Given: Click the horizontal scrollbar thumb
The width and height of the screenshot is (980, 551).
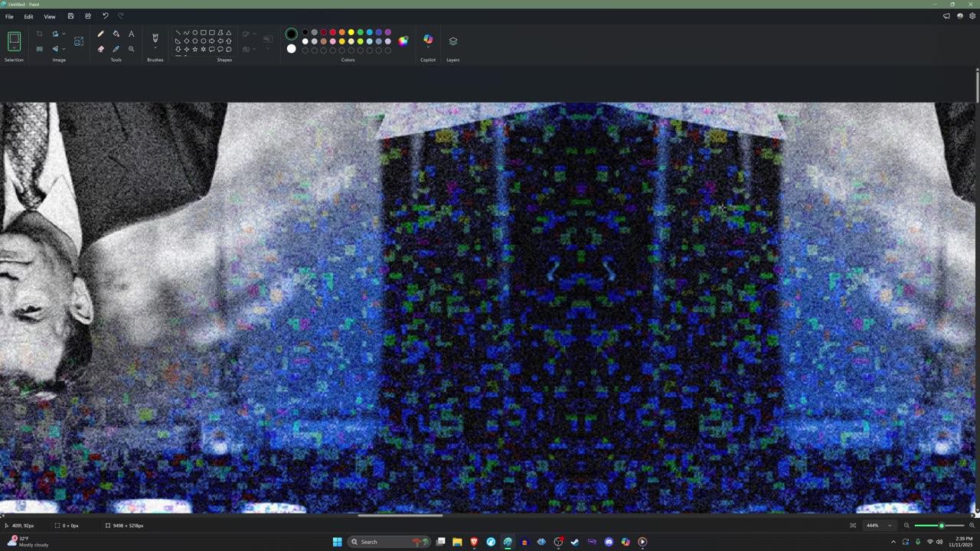Looking at the screenshot, I should click(x=400, y=516).
